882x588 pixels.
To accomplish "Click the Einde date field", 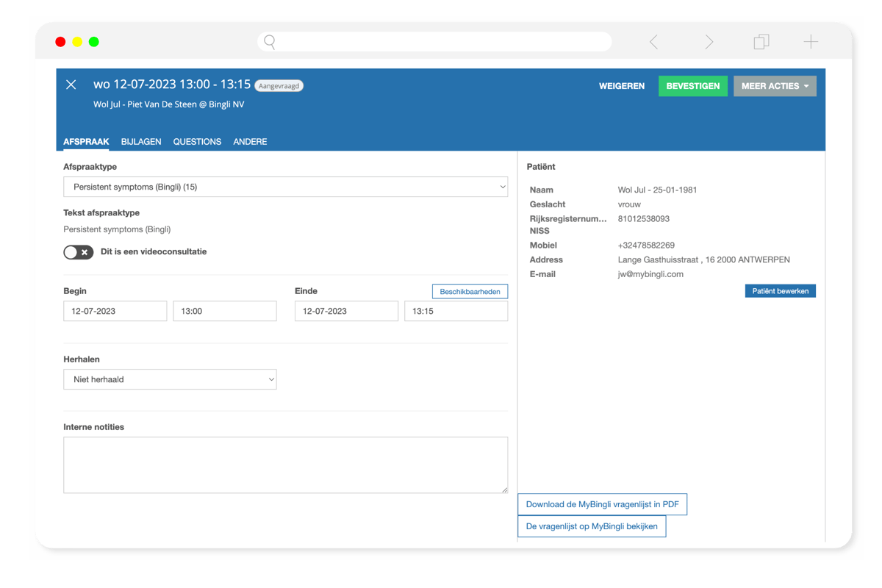I will coord(346,311).
